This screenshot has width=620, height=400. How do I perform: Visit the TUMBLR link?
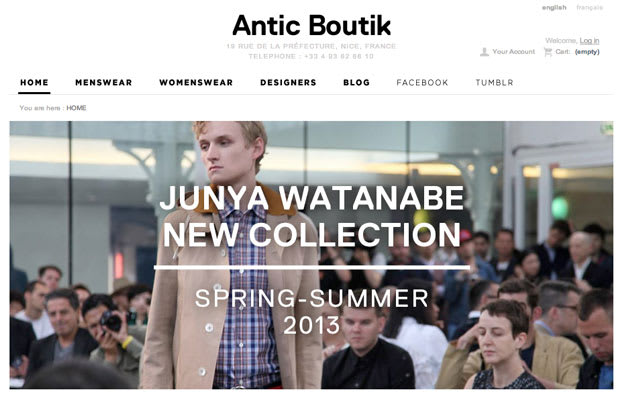[x=494, y=83]
